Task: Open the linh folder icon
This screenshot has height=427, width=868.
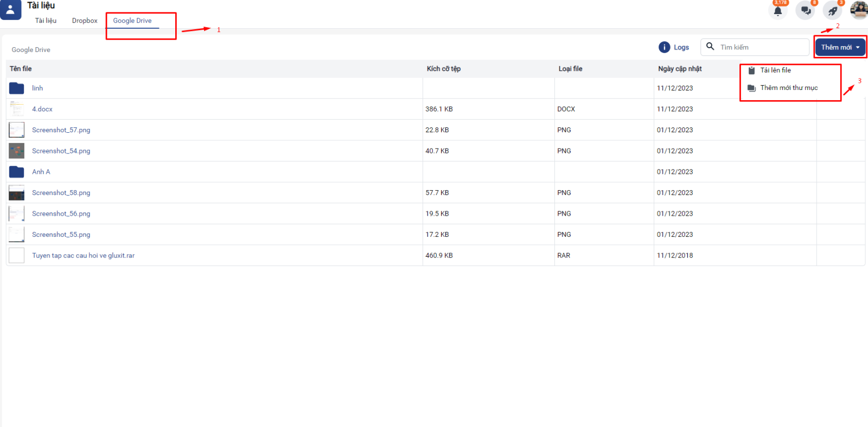Action: tap(17, 88)
